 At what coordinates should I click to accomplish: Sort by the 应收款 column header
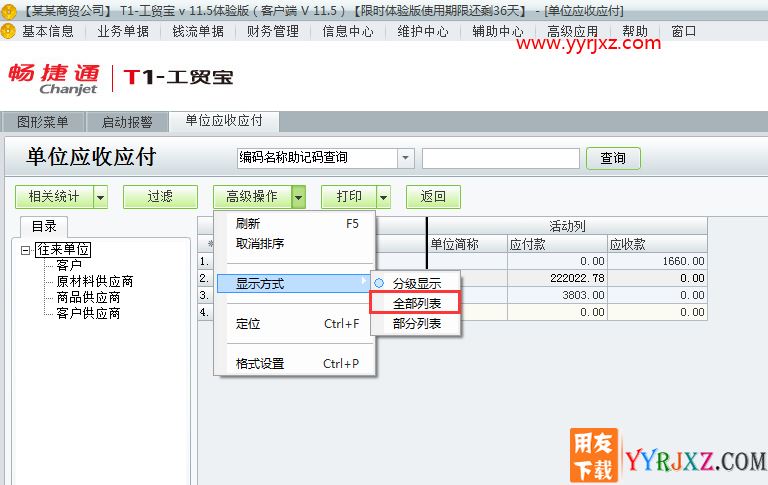(657, 244)
